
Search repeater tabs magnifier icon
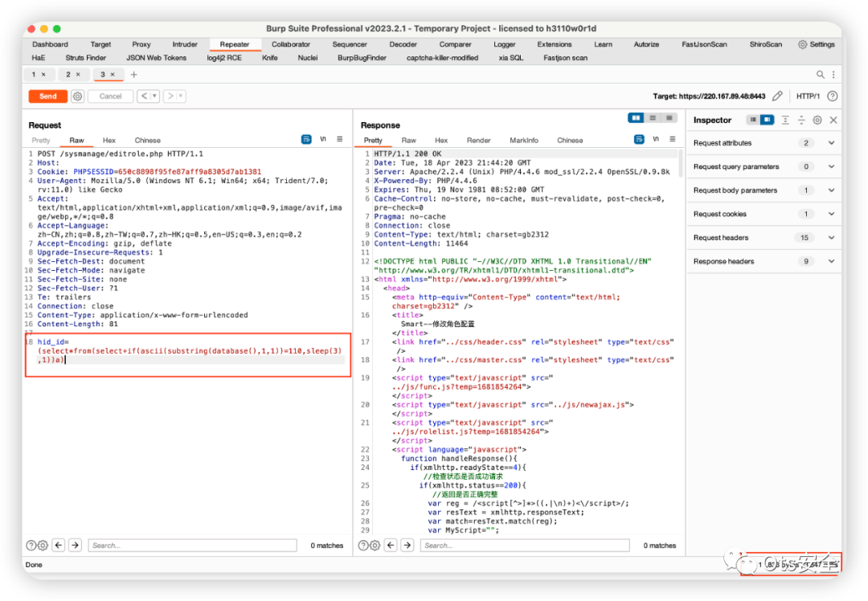pyautogui.click(x=821, y=74)
